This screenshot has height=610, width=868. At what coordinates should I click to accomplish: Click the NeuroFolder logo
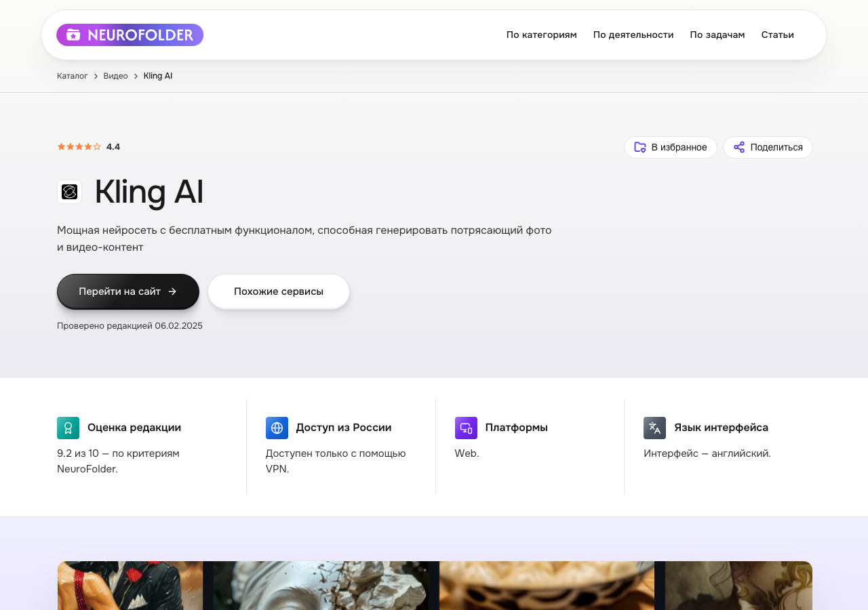point(130,35)
